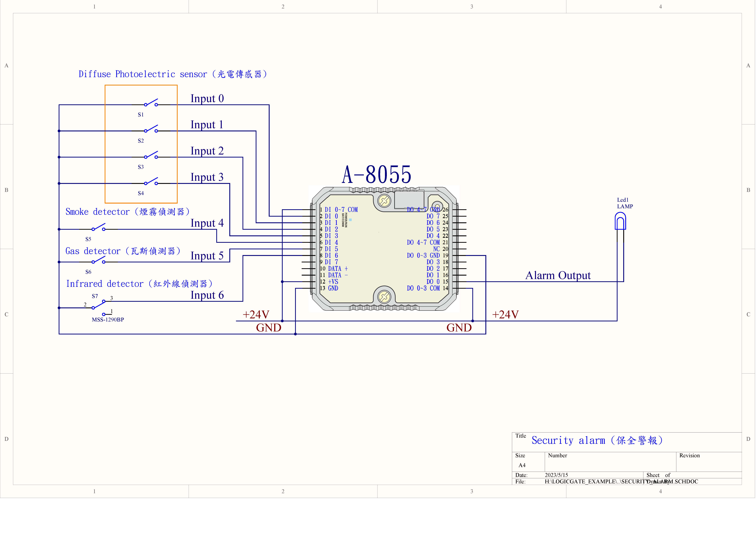Click the Sheet of field
The width and height of the screenshot is (756, 534).
692,475
